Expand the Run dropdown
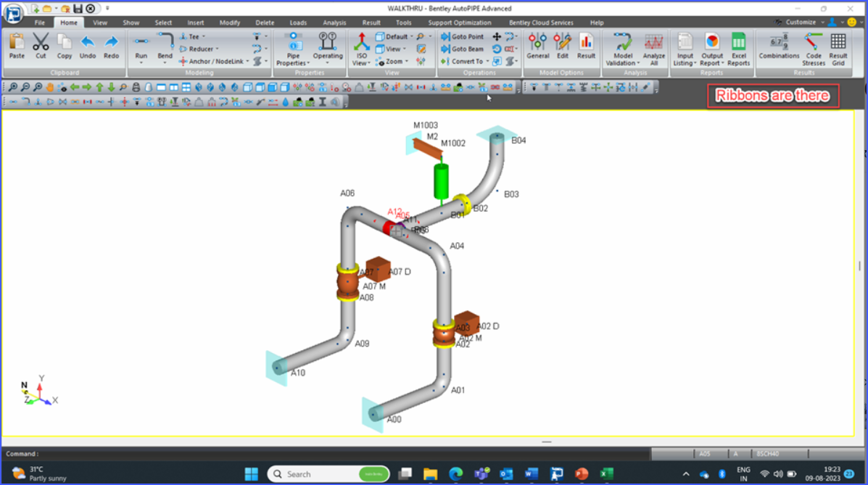The image size is (868, 485). point(141,62)
